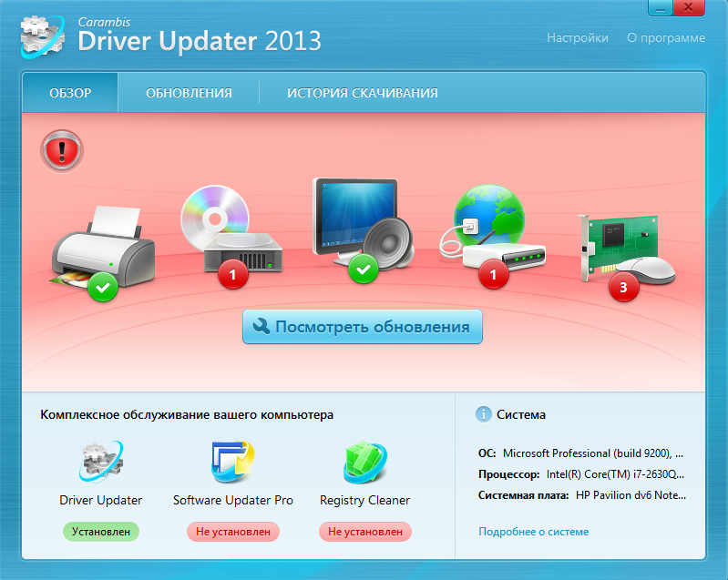
Task: Click the Посмотреть обновления button
Action: pyautogui.click(x=362, y=327)
